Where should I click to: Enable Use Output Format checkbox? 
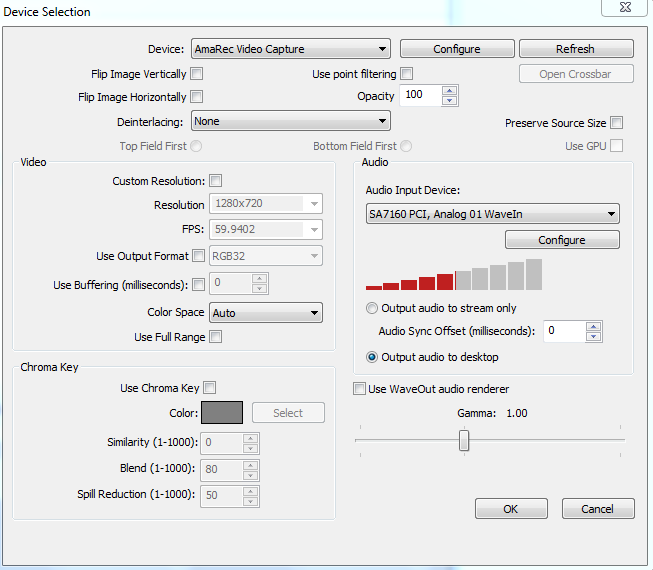point(199,256)
